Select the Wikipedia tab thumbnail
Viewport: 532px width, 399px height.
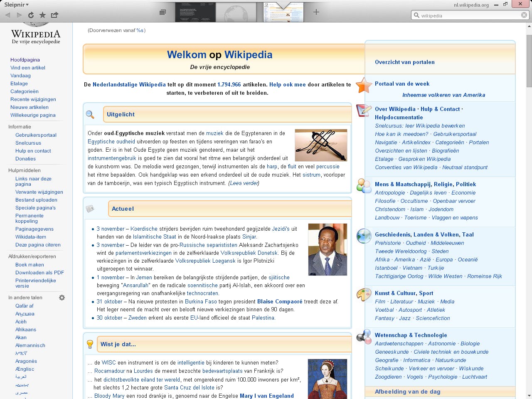click(x=283, y=12)
